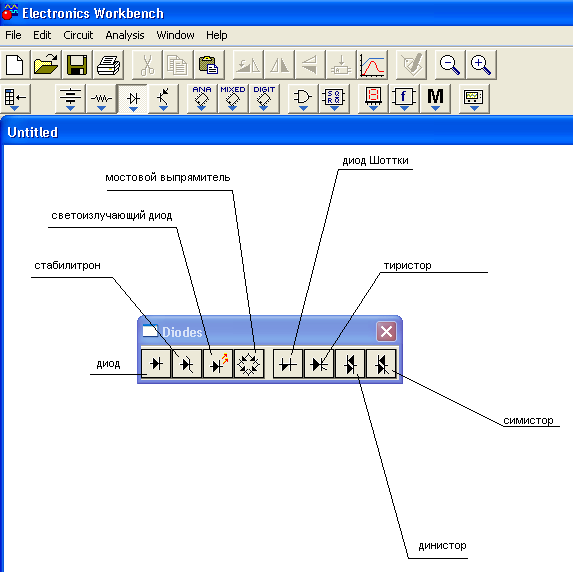The image size is (573, 572).
Task: Select the Zener diode component
Action: point(187,364)
